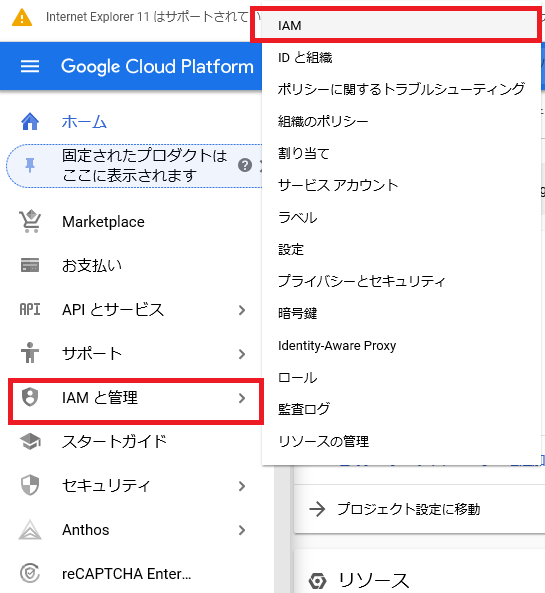The width and height of the screenshot is (545, 593).
Task: Click the billing credit card icon
Action: click(30, 265)
